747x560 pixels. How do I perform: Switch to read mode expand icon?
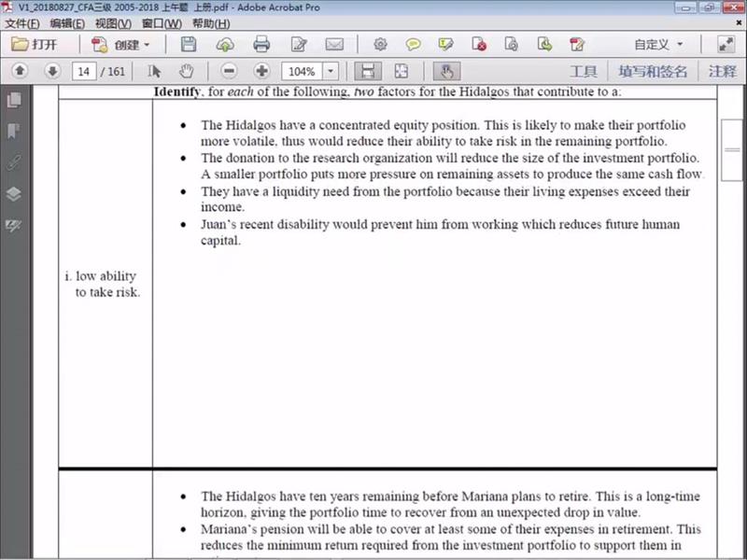(x=726, y=45)
